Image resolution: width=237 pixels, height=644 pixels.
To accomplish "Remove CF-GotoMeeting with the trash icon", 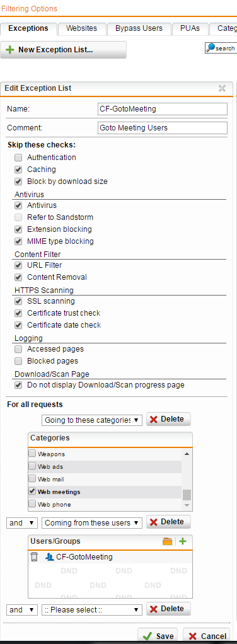I will coord(35,557).
